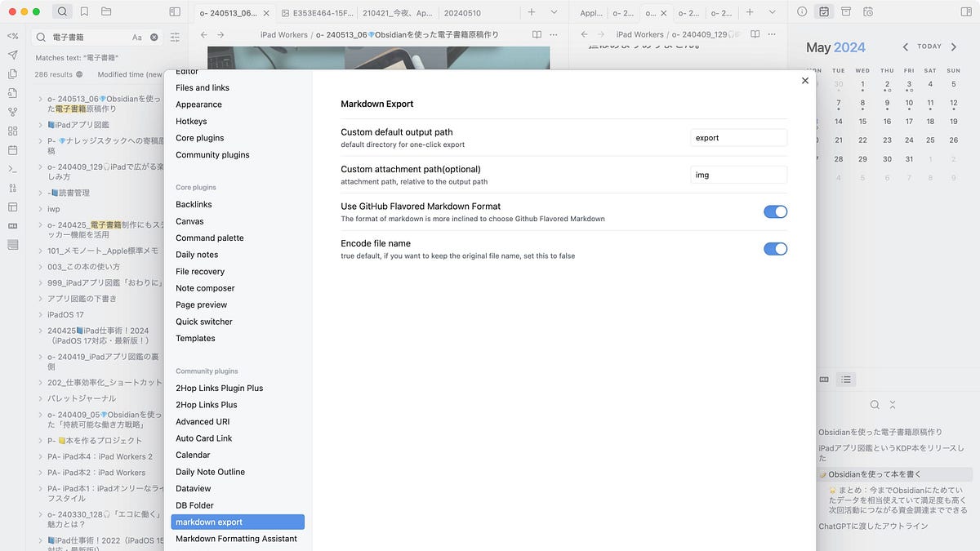Click the file search ribbon icon
980x551 pixels.
[12, 93]
